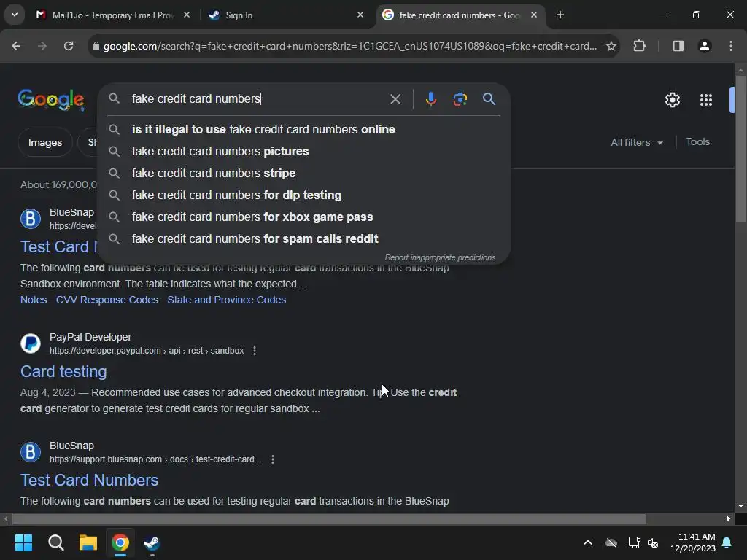Open the tab search dropdown arrow
The image size is (747, 560).
[15, 15]
